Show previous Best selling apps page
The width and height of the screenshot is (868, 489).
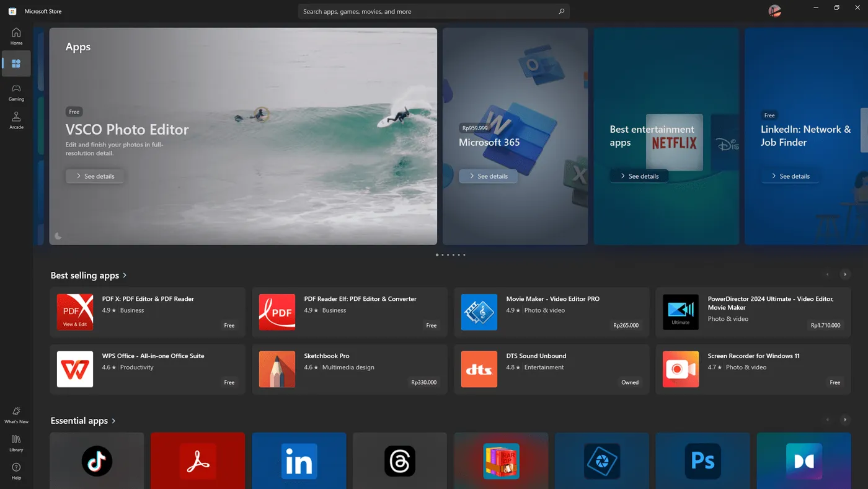click(827, 274)
